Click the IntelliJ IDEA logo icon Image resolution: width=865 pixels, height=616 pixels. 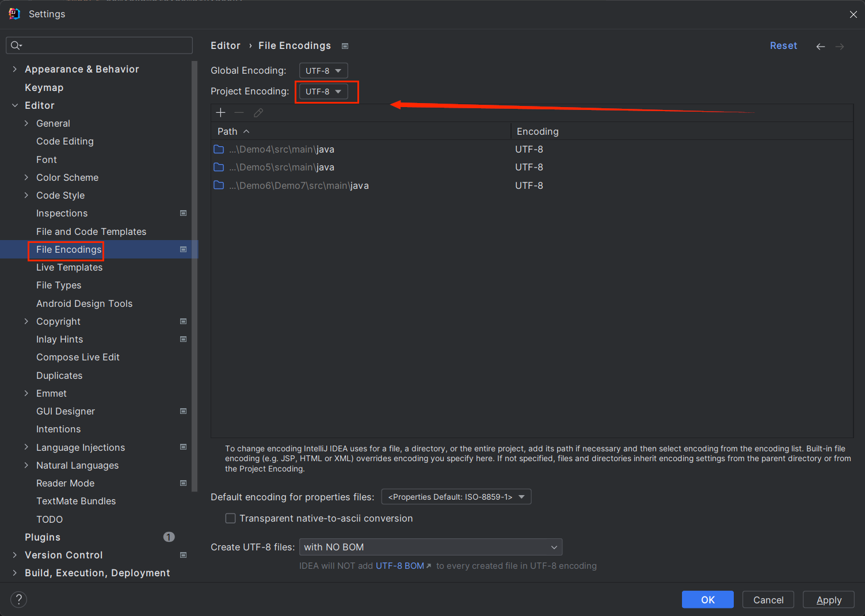14,14
